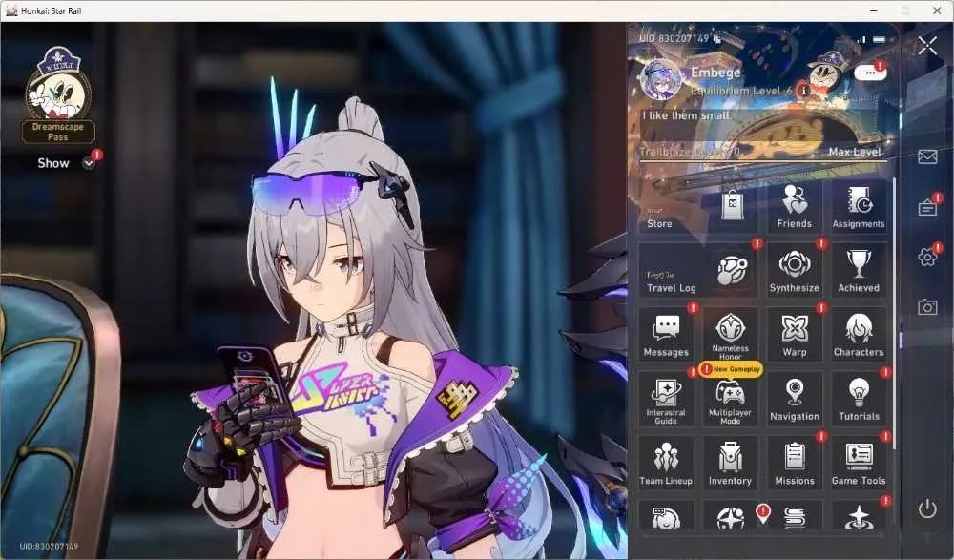Open the Store menu tile
This screenshot has width=954, height=560.
[698, 206]
